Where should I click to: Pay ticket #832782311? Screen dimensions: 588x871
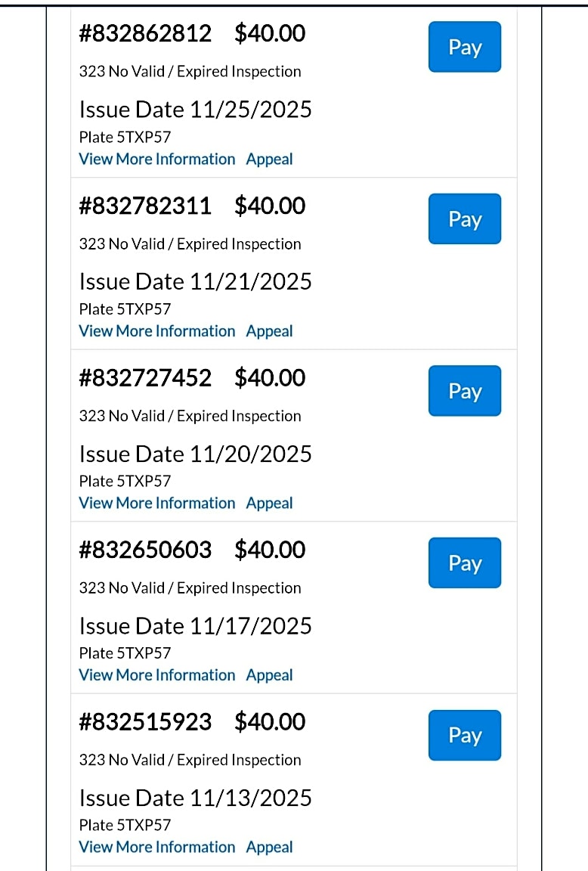464,219
